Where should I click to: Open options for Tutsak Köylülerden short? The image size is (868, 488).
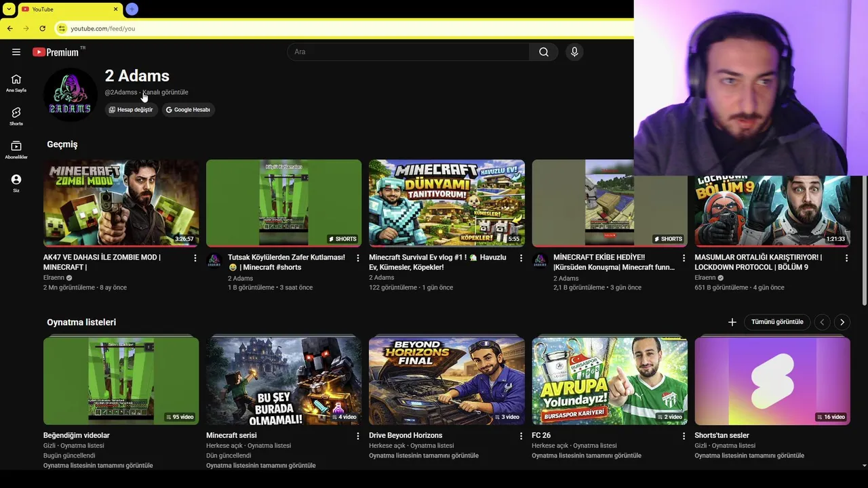click(358, 258)
